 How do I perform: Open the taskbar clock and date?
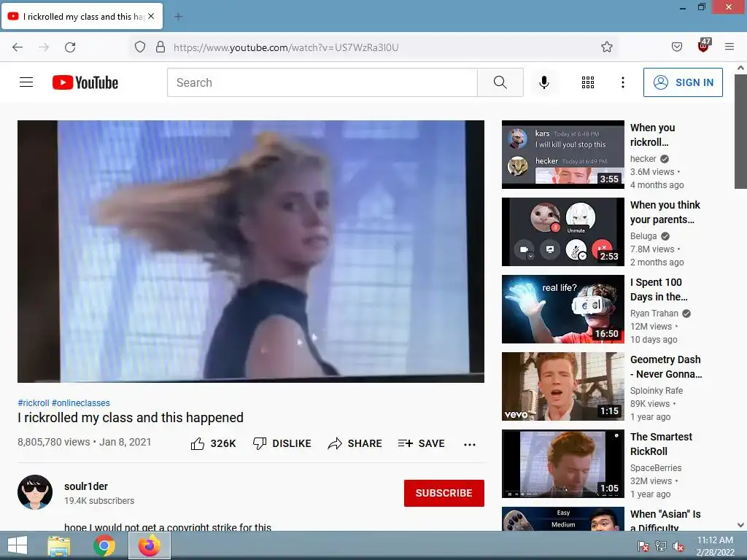pos(715,546)
